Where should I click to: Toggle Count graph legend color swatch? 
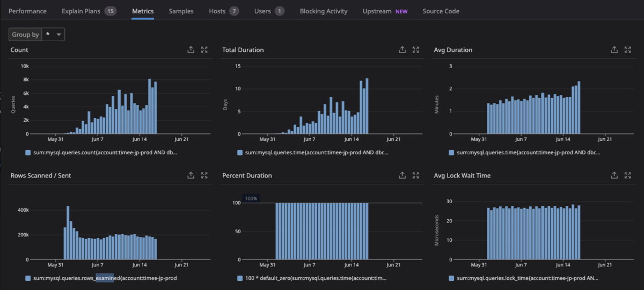pos(28,153)
